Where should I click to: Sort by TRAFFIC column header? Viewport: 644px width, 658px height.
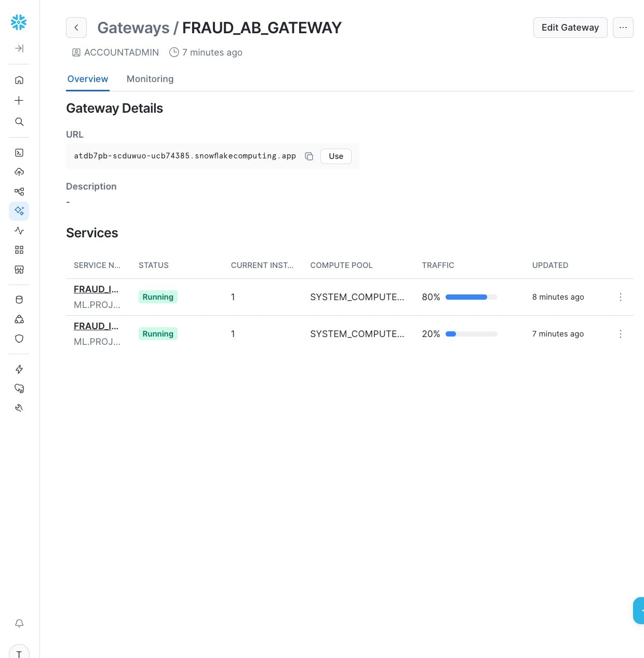[x=438, y=265]
